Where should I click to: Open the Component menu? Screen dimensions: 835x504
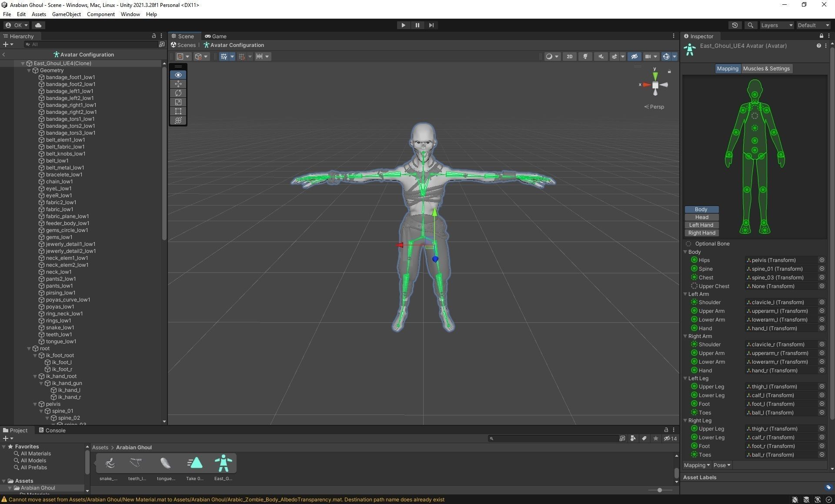point(100,14)
